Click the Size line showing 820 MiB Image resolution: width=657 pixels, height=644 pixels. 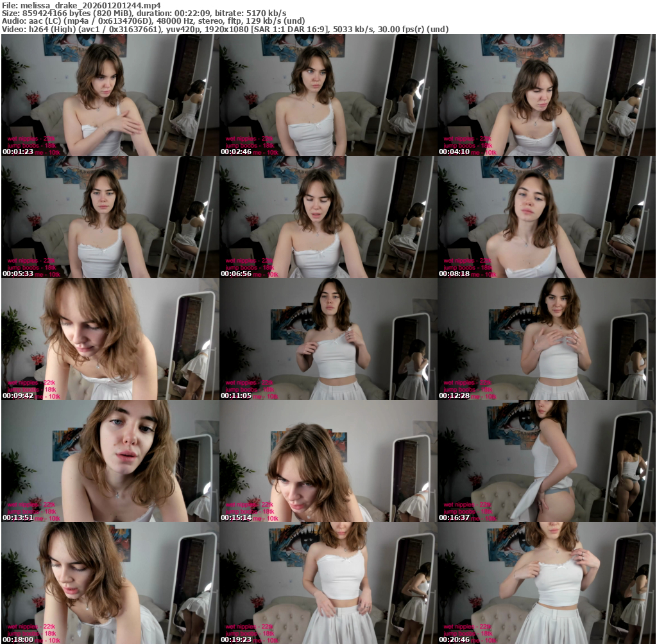[x=144, y=13]
